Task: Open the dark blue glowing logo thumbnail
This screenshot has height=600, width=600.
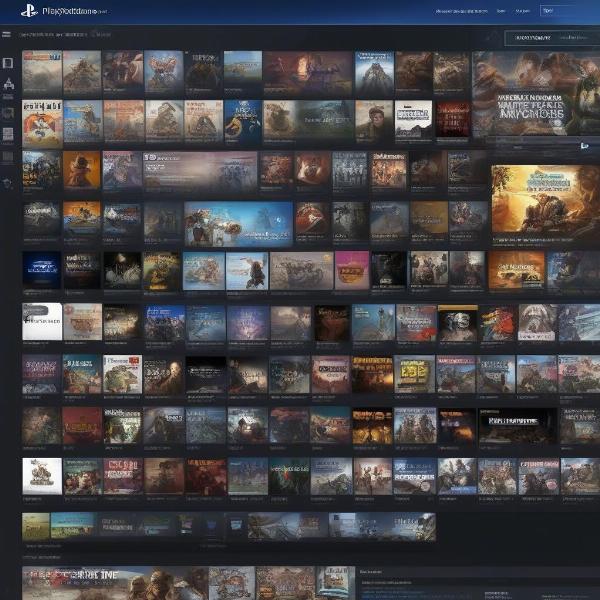Action: point(42,270)
